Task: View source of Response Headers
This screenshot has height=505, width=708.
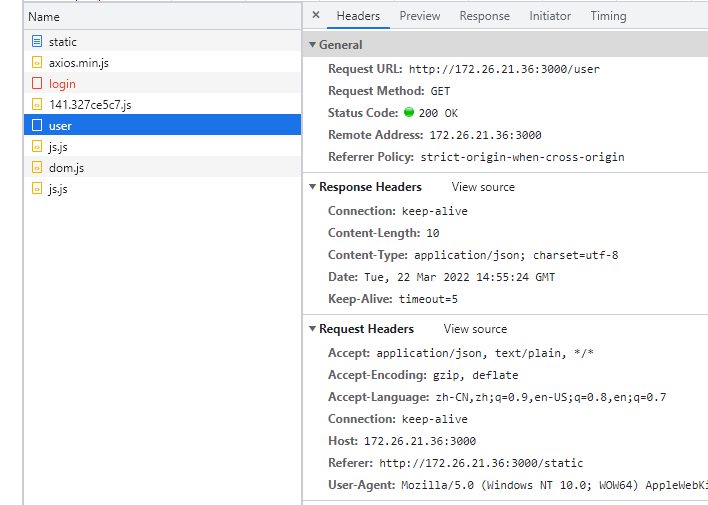Action: pyautogui.click(x=483, y=187)
